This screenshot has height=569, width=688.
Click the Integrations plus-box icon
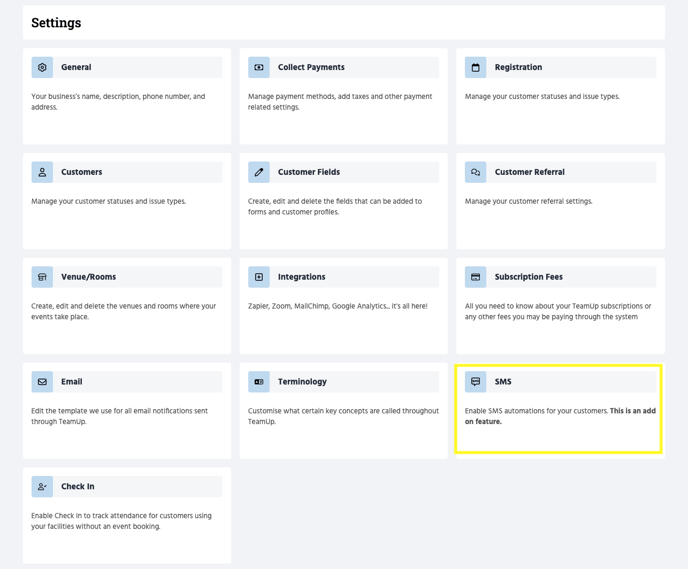click(259, 277)
